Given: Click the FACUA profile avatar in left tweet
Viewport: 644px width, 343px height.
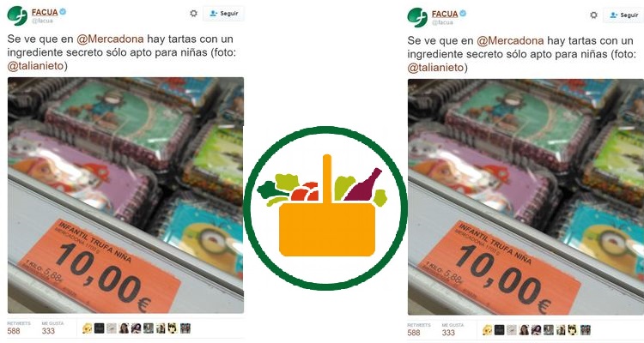Looking at the screenshot, I should [17, 16].
